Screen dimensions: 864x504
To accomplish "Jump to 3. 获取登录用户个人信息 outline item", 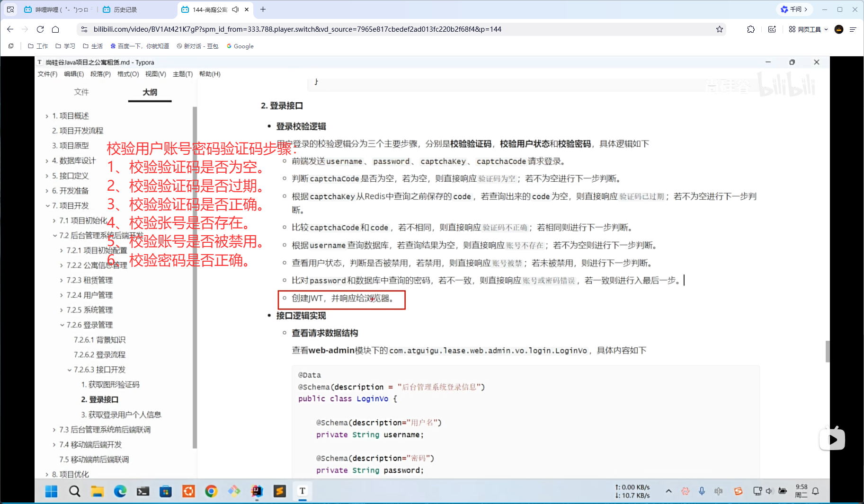I will (121, 415).
